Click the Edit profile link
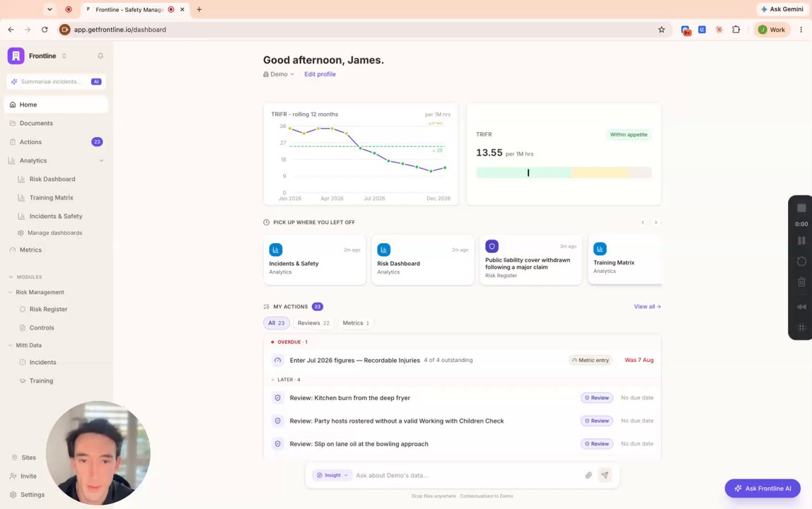Image resolution: width=812 pixels, height=509 pixels. pyautogui.click(x=320, y=74)
